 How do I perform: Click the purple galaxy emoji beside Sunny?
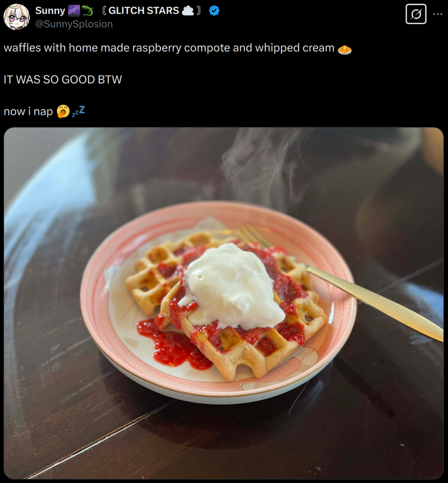[x=74, y=11]
